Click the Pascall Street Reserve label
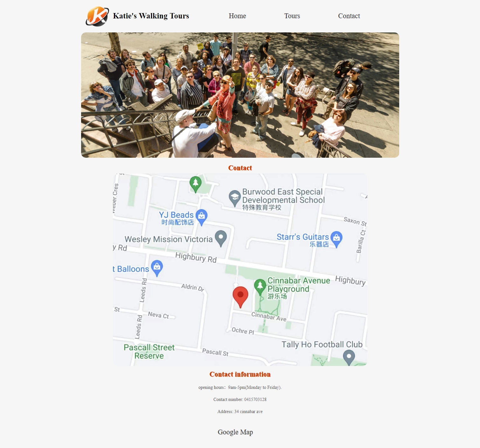 (x=149, y=351)
